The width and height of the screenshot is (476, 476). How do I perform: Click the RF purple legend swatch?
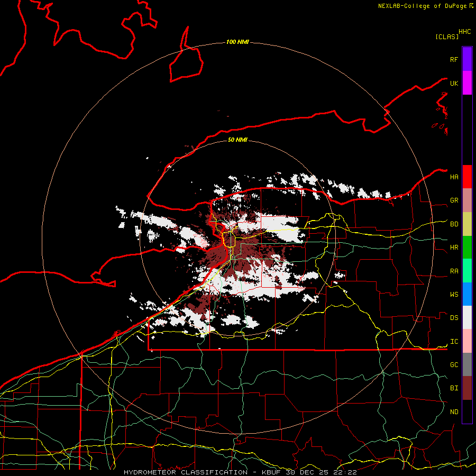467,59
